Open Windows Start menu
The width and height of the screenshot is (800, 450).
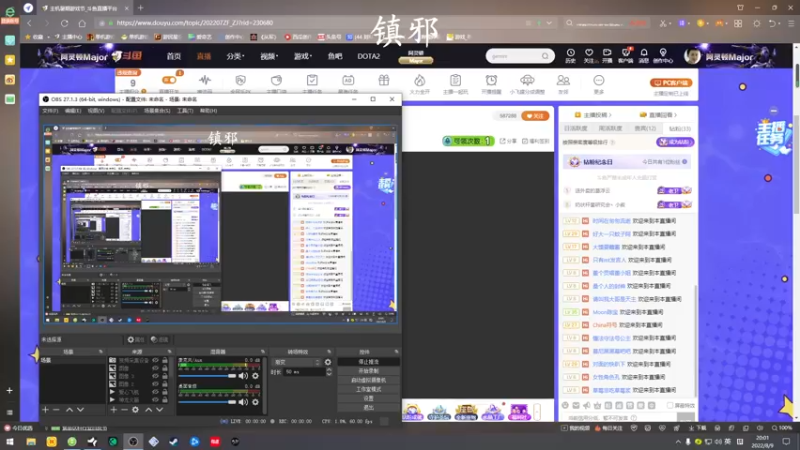(x=10, y=441)
